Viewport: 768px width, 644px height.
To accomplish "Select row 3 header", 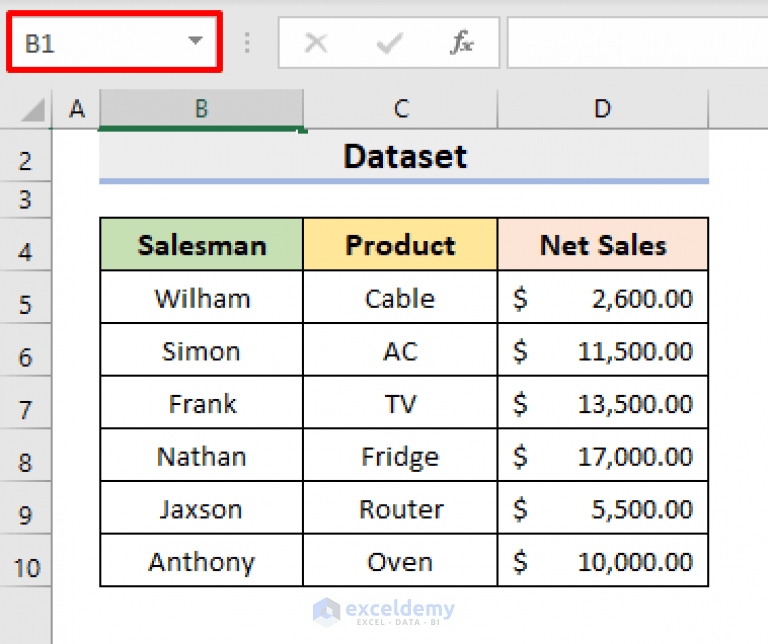I will pyautogui.click(x=25, y=200).
